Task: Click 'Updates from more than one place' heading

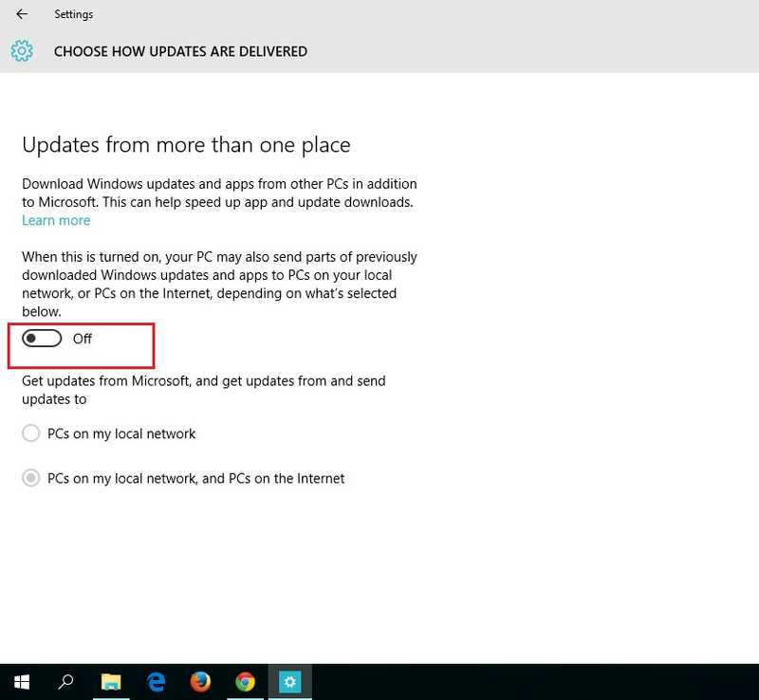Action: tap(186, 145)
